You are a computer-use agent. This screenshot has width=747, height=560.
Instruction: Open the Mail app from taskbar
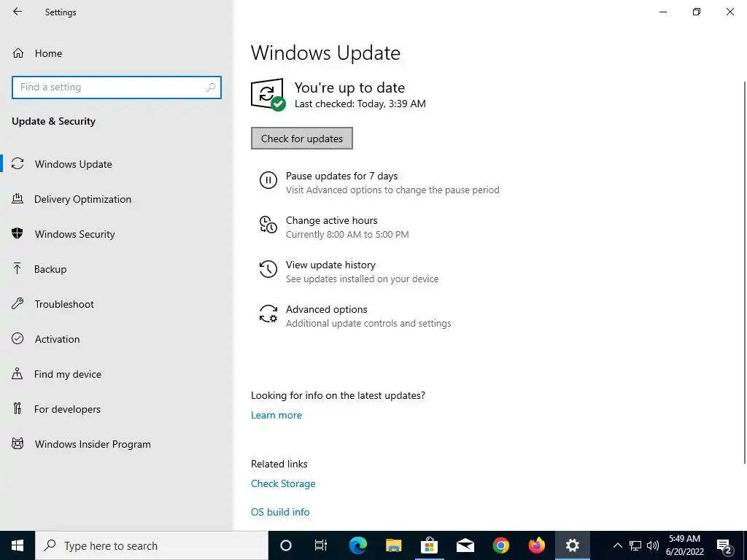point(465,545)
